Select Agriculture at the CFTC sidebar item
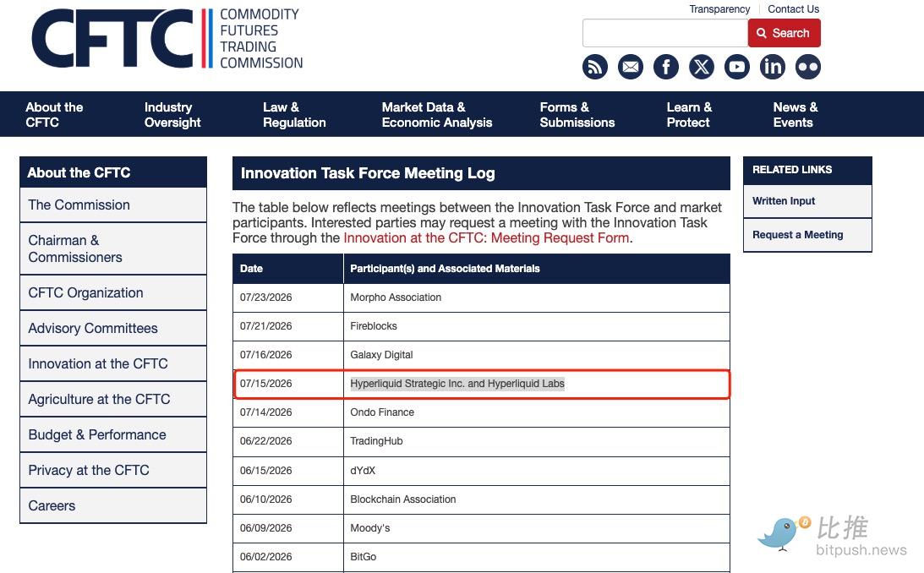Viewport: 924px width, 573px height. tap(113, 399)
